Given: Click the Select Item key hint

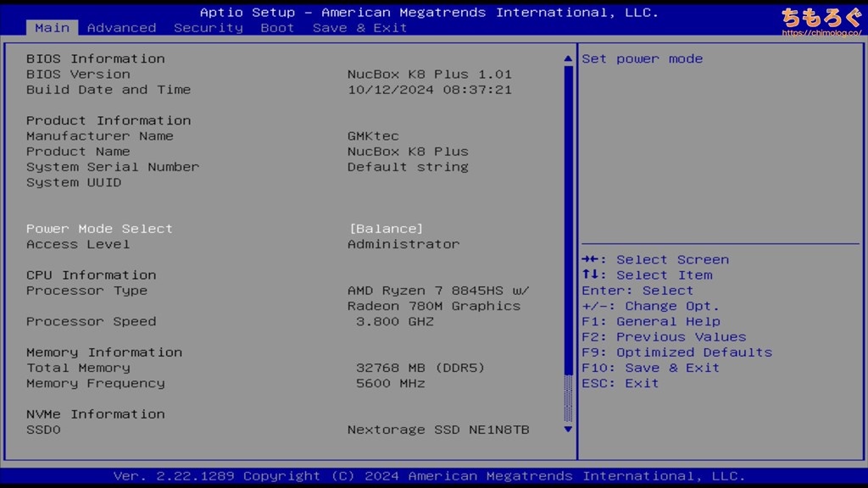Looking at the screenshot, I should [x=647, y=275].
